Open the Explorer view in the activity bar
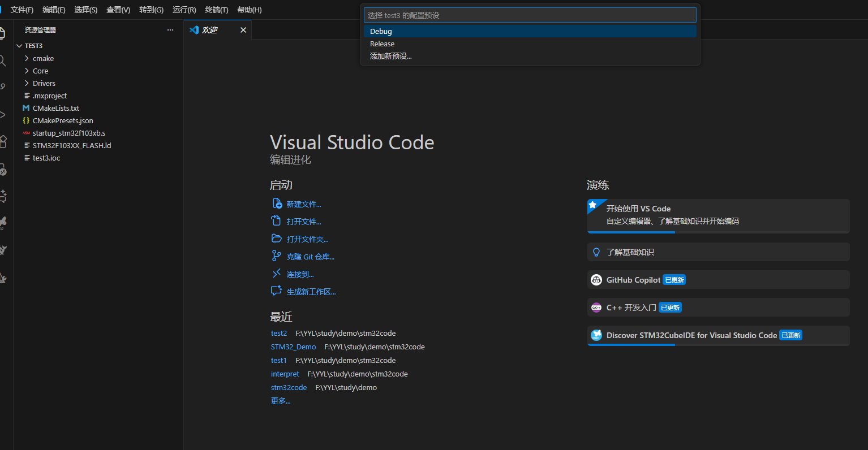868x450 pixels. 3,33
